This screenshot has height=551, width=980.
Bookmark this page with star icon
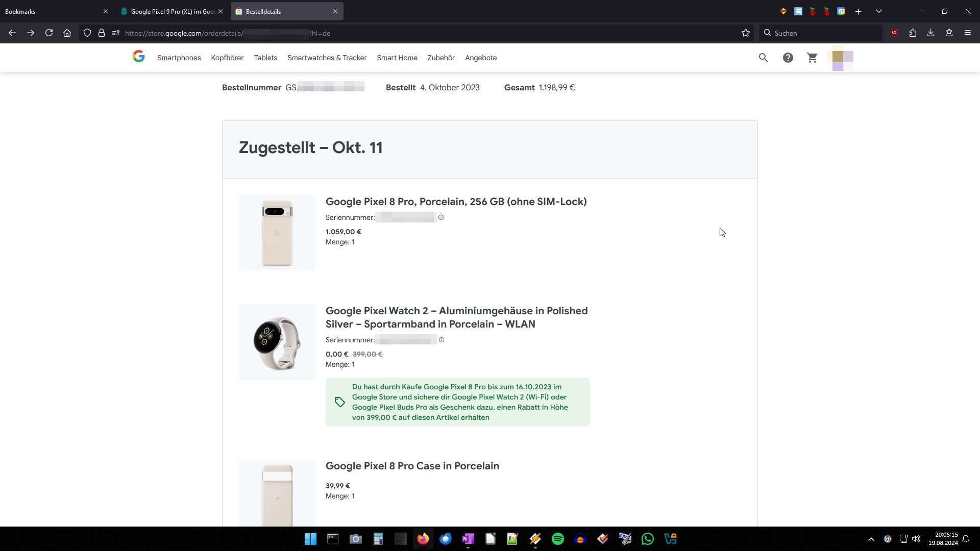pyautogui.click(x=746, y=33)
